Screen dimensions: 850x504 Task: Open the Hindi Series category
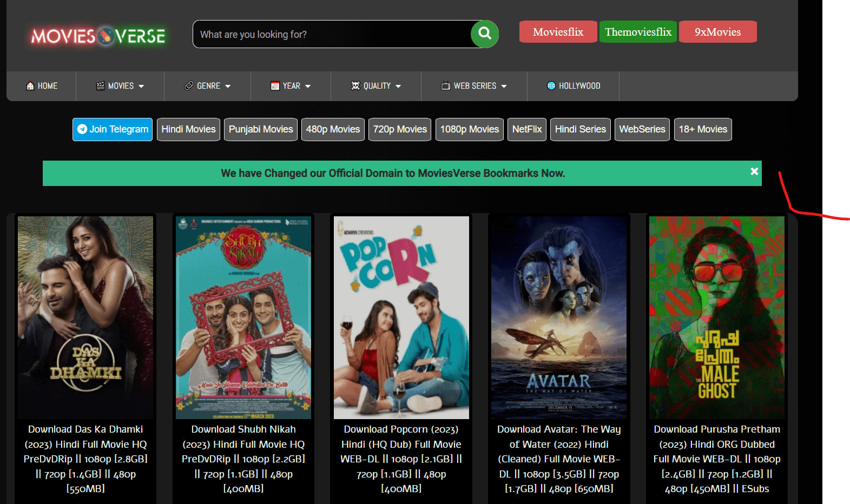pyautogui.click(x=581, y=129)
